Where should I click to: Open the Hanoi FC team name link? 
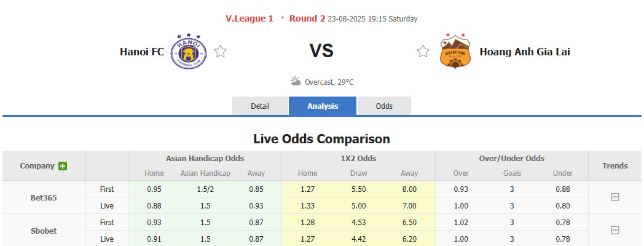tap(142, 52)
